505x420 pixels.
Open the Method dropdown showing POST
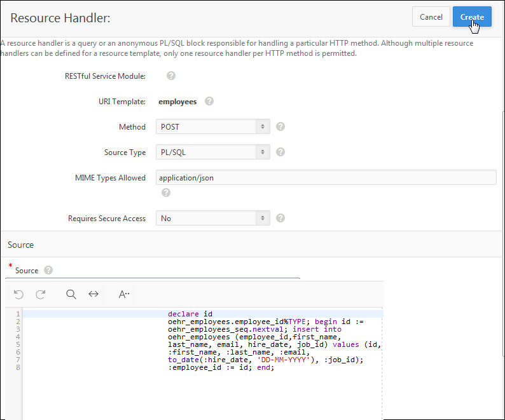(x=212, y=126)
